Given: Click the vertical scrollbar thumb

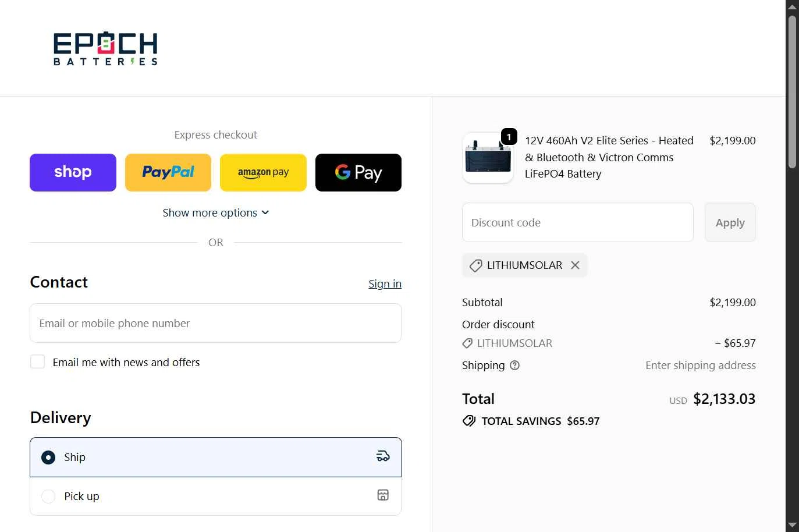Looking at the screenshot, I should [792, 92].
